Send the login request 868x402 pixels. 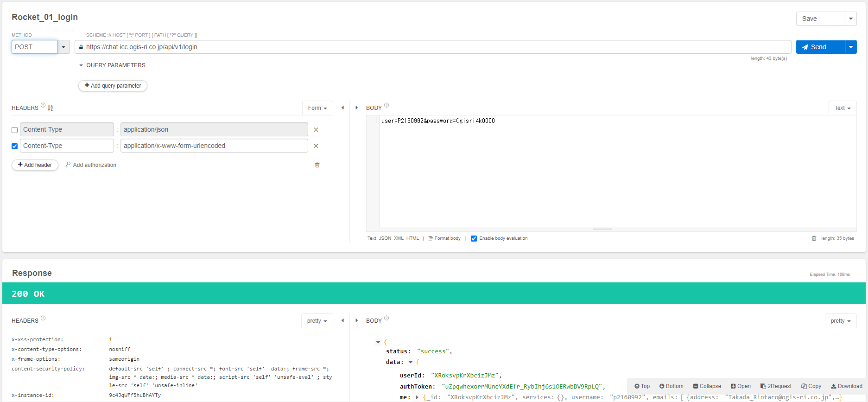819,47
